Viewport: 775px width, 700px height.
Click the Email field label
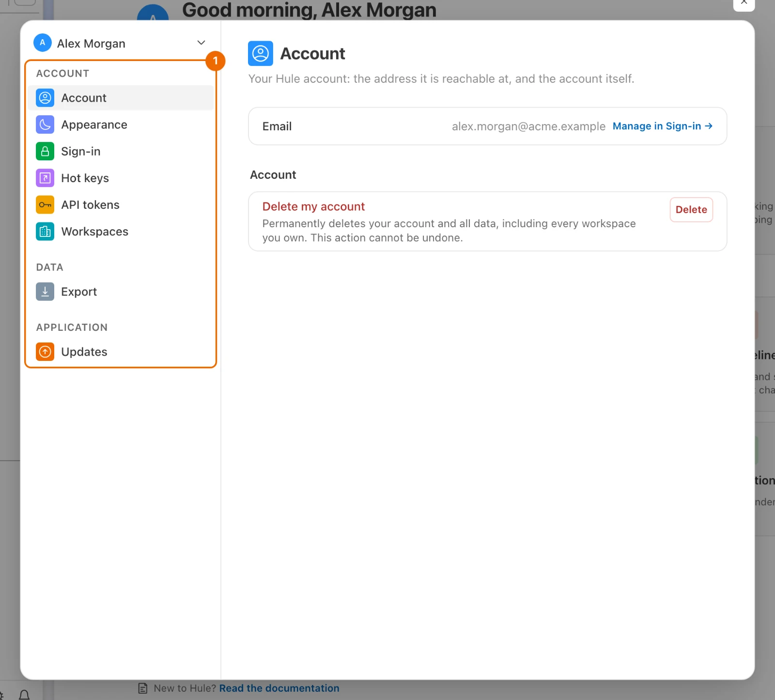pyautogui.click(x=277, y=126)
